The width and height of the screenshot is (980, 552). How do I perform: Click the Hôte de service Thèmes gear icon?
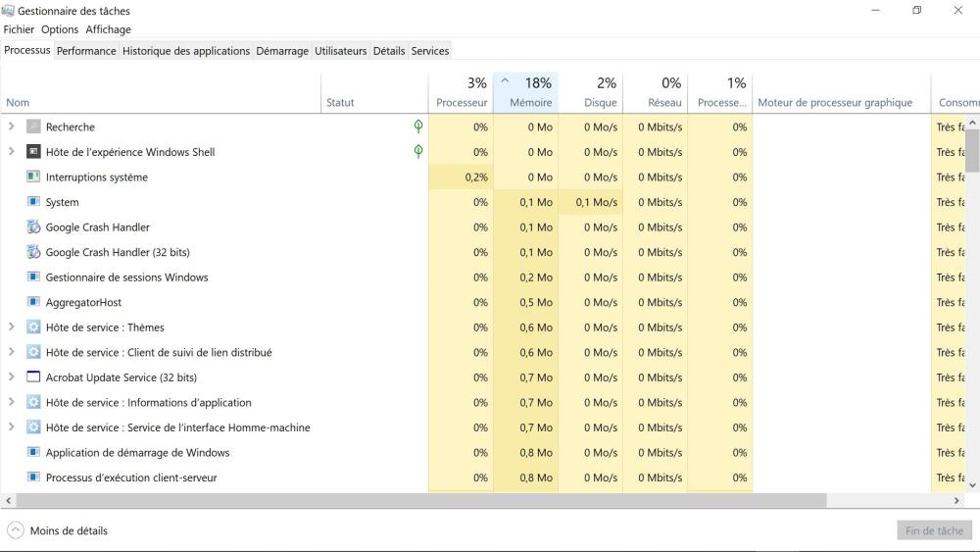33,327
